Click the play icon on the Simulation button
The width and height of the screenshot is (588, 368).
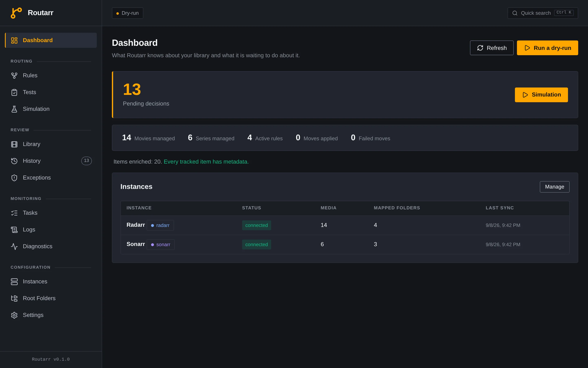tap(525, 95)
